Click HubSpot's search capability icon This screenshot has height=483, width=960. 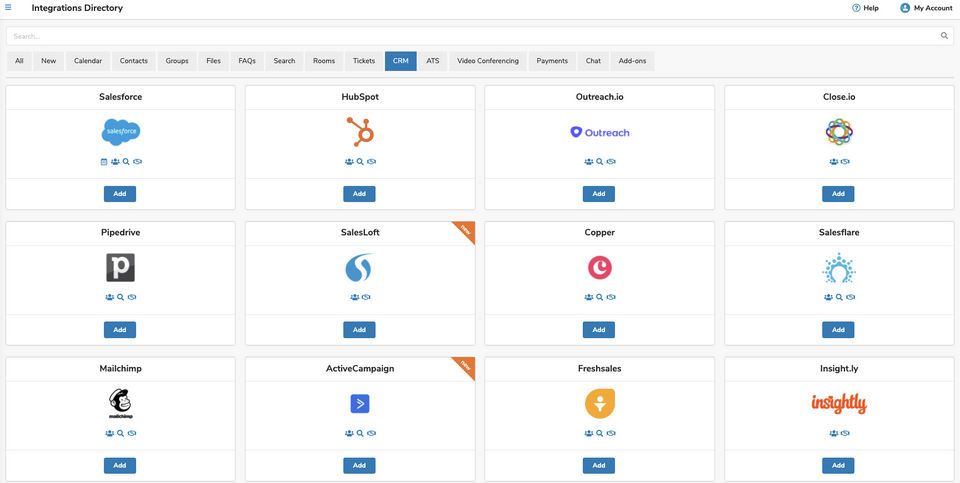pyautogui.click(x=360, y=162)
